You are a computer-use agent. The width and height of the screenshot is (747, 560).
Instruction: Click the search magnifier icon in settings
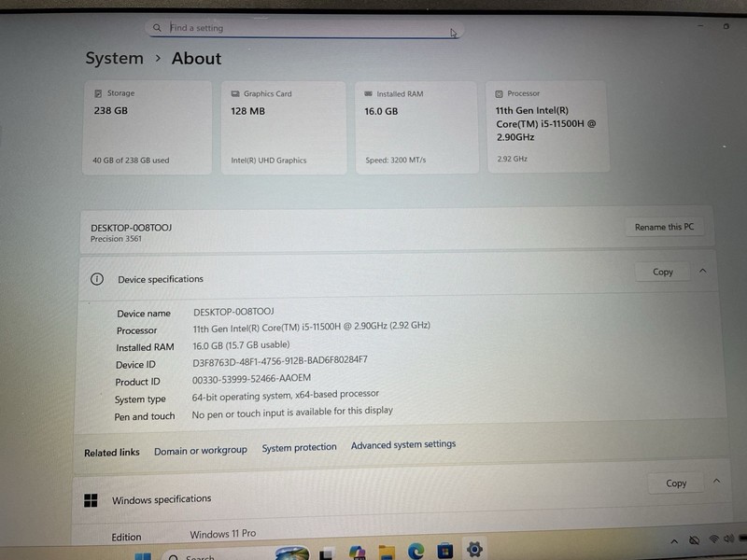tap(157, 28)
